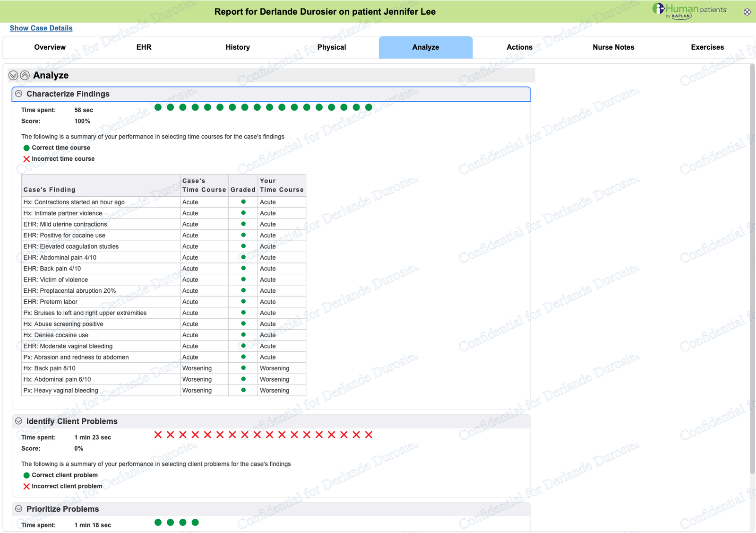Click graded dot for Hx Back pain 8/10

(x=243, y=368)
